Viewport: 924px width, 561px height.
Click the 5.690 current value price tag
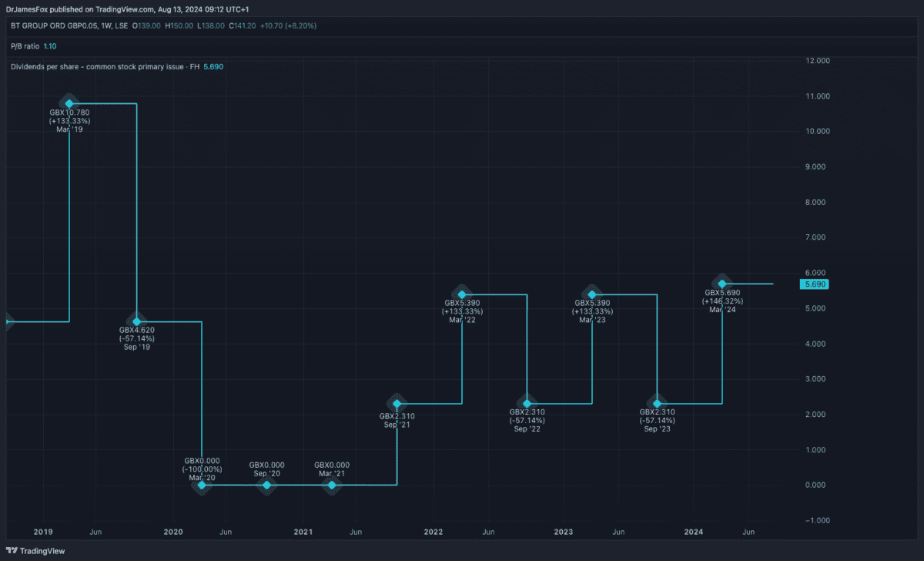[x=814, y=284]
